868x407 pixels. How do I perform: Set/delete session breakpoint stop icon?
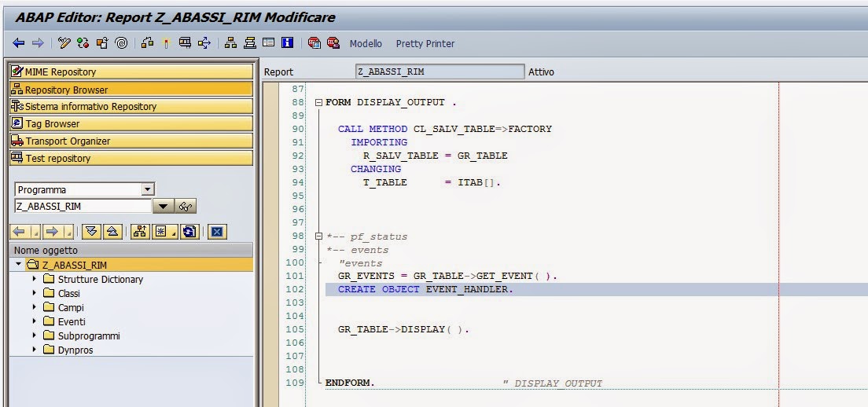pyautogui.click(x=314, y=43)
